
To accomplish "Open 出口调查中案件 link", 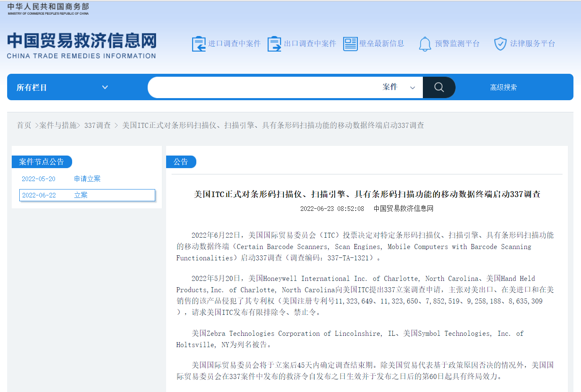I will pos(310,44).
